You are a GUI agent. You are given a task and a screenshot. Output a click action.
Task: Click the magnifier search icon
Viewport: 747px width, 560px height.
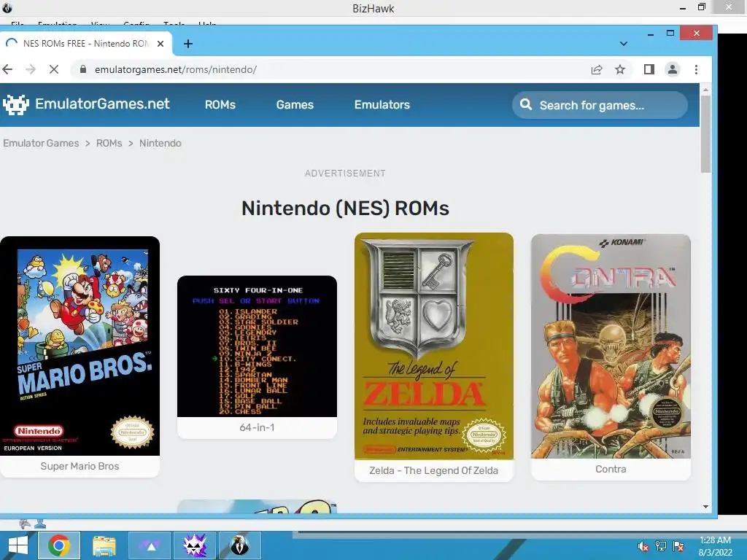point(525,105)
